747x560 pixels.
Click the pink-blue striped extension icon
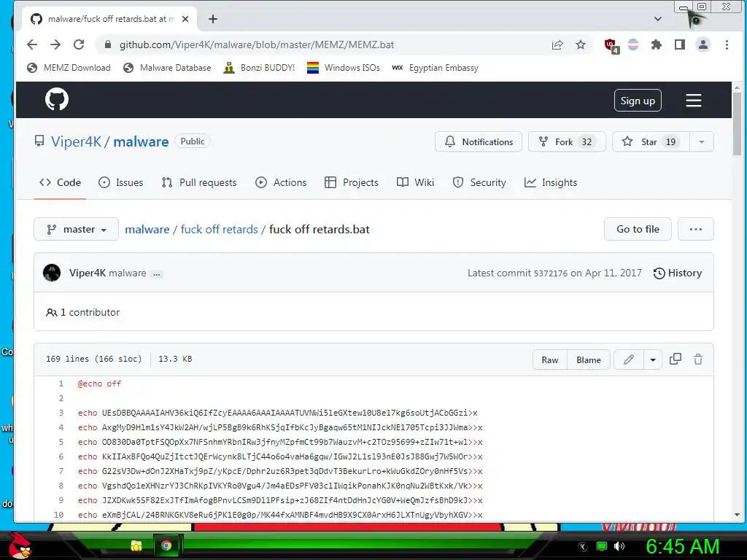633,44
